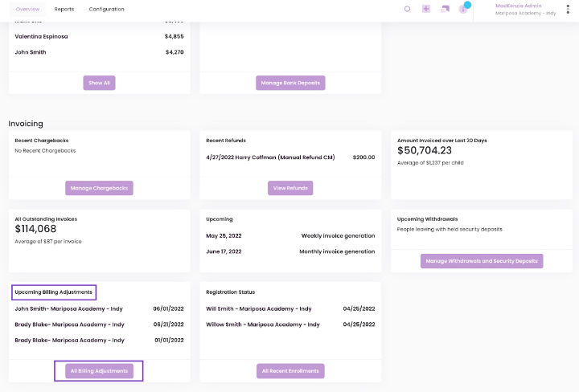
Task: Click the Recent Chargebacks heading
Action: coord(42,141)
